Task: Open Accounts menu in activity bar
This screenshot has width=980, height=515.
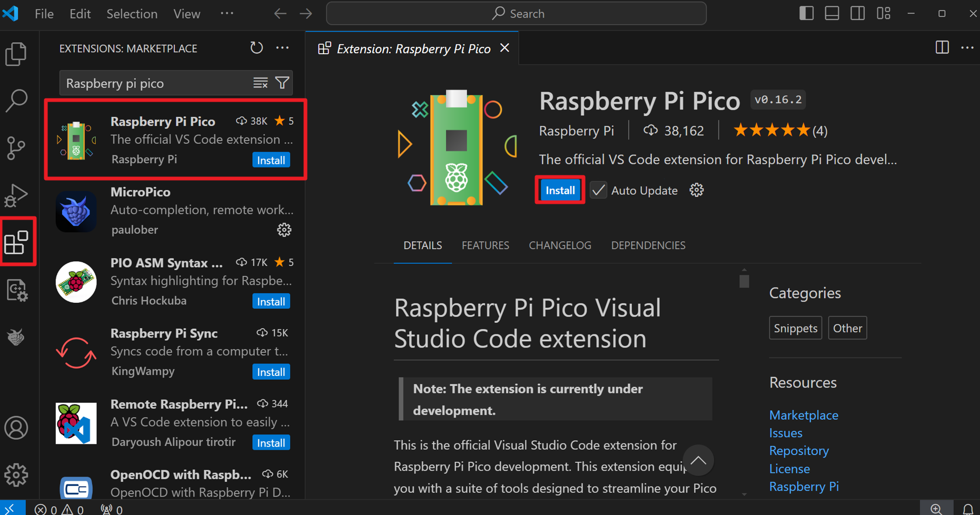Action: (x=16, y=428)
